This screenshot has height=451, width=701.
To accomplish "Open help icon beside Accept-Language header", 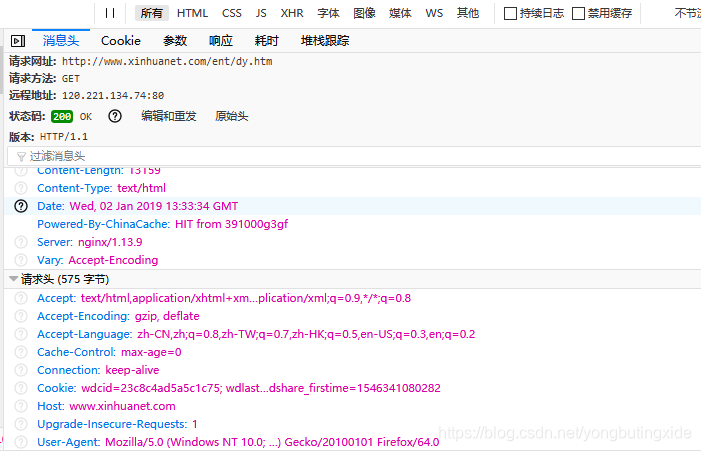I will click(21, 334).
